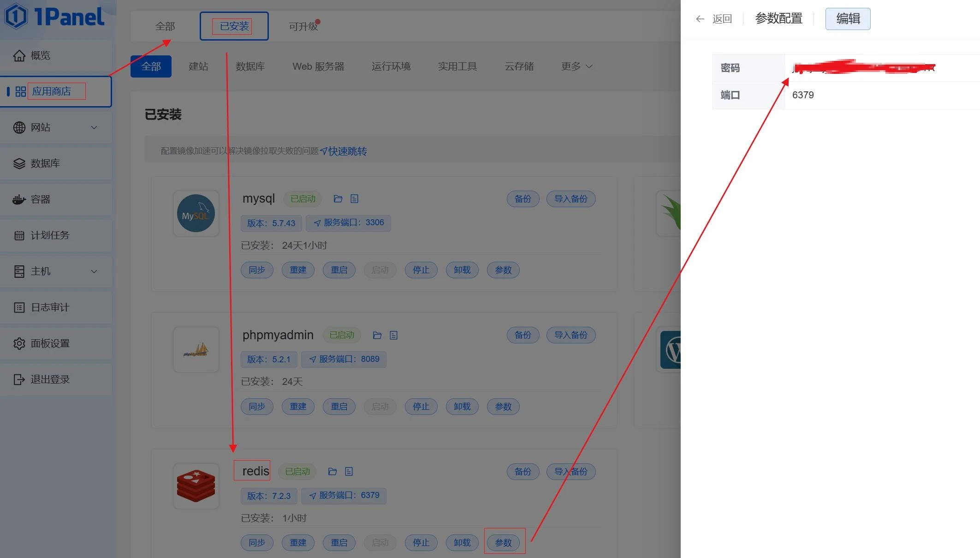Image resolution: width=980 pixels, height=558 pixels.
Task: Click redis 备份 button
Action: 523,472
